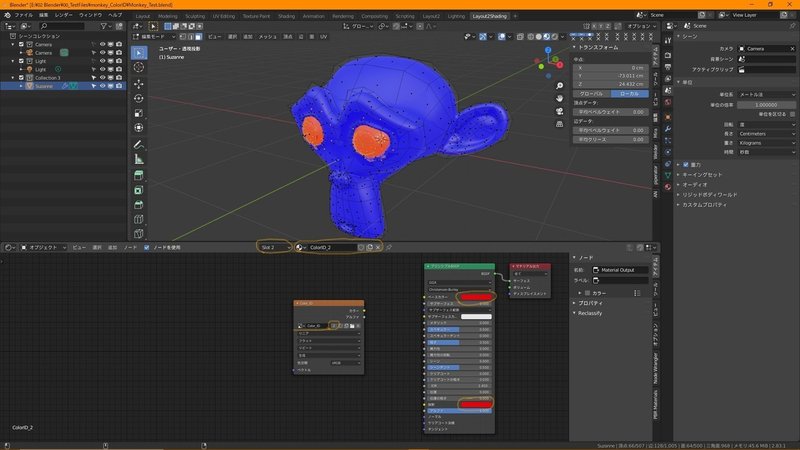The image size is (800, 450).
Task: Toggle the ノードを使用 checkbox
Action: click(x=147, y=247)
